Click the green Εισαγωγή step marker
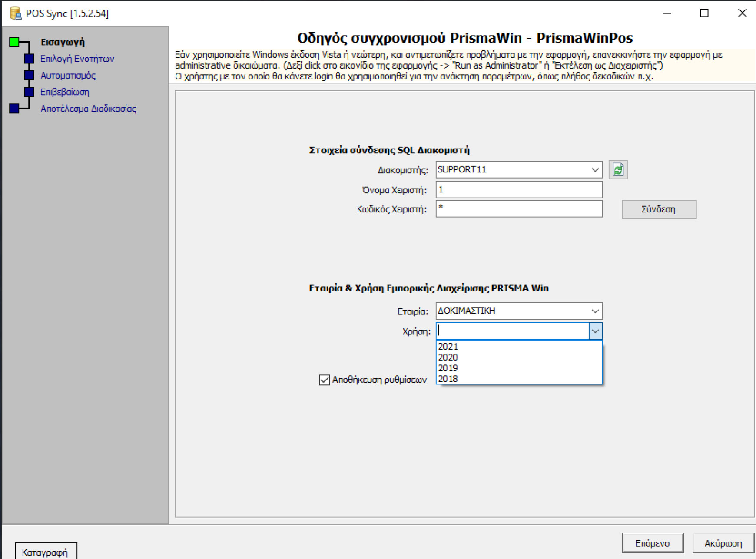This screenshot has height=559, width=756. tap(14, 42)
